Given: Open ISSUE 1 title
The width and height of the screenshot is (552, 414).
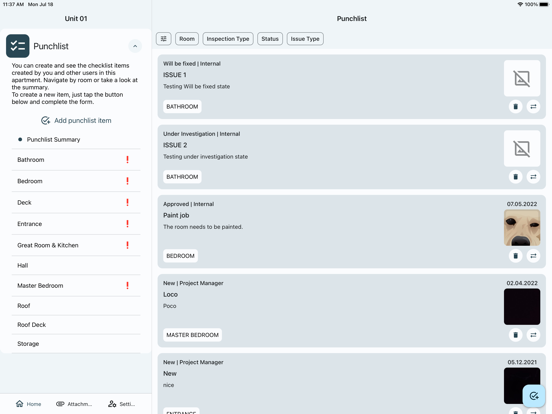Looking at the screenshot, I should click(175, 75).
